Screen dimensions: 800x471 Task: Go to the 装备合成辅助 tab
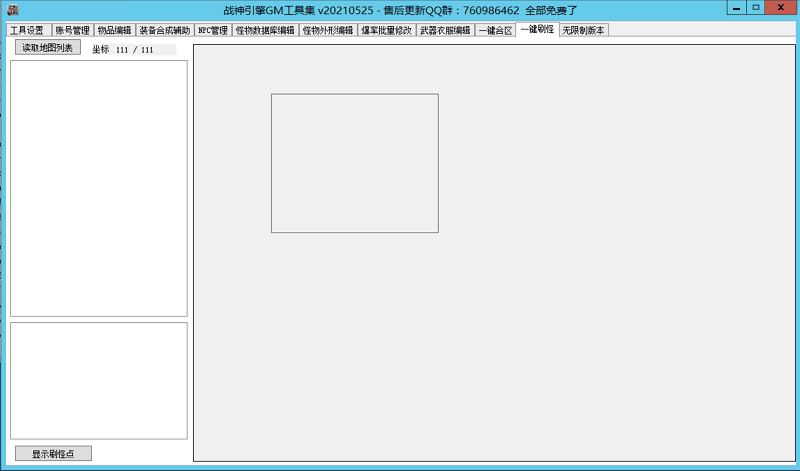(164, 30)
